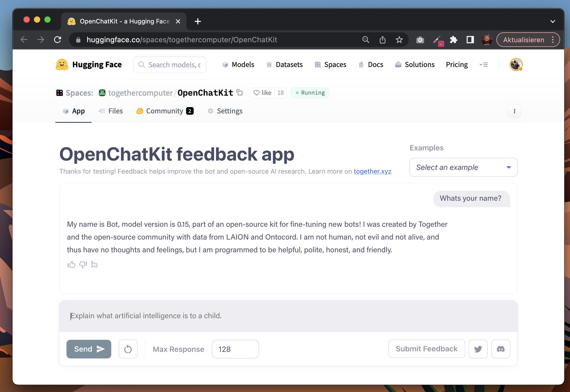Screen dimensions: 570x392
Task: Click the Hugging Face logo
Action: 62,64
